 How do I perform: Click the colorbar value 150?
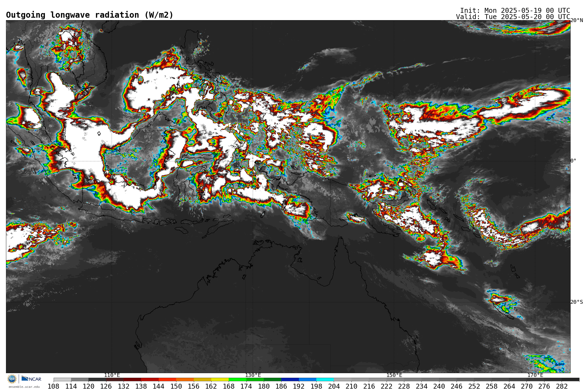[176, 386]
